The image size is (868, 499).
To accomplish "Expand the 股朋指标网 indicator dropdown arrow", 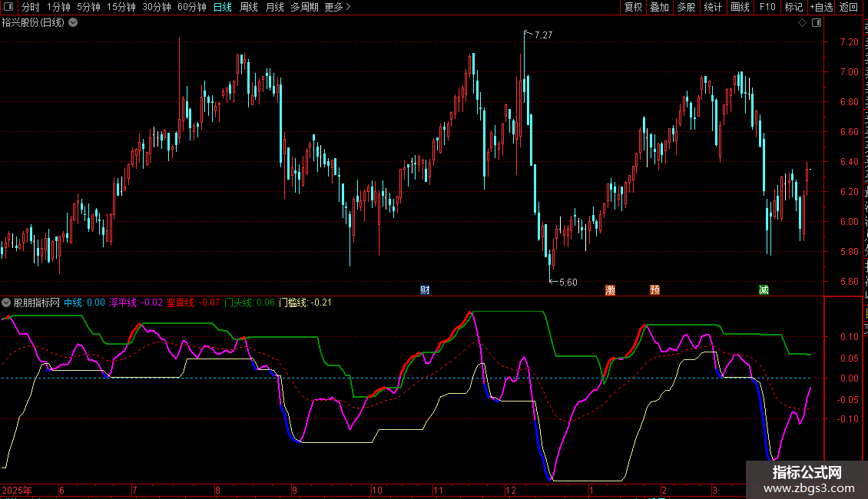I will click(x=6, y=302).
